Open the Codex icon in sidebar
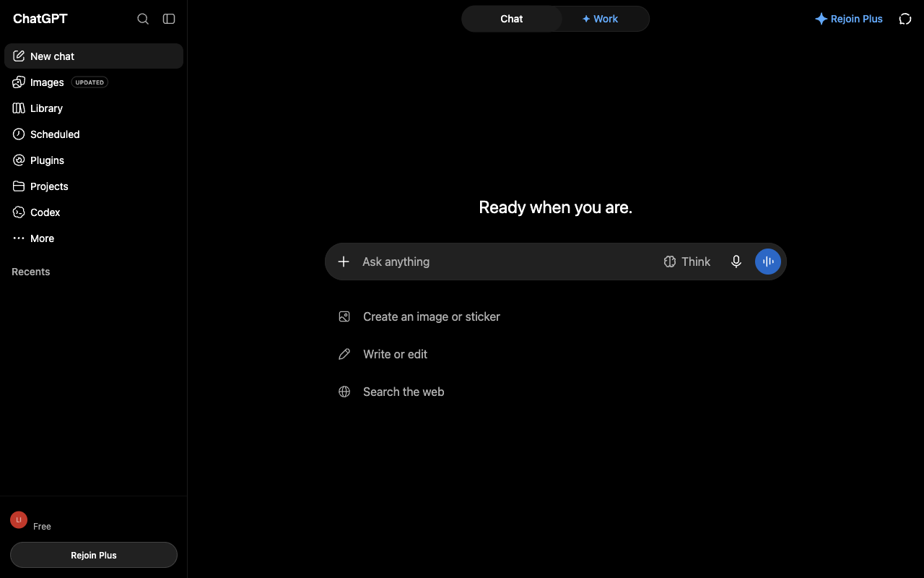The width and height of the screenshot is (924, 578). pos(19,212)
